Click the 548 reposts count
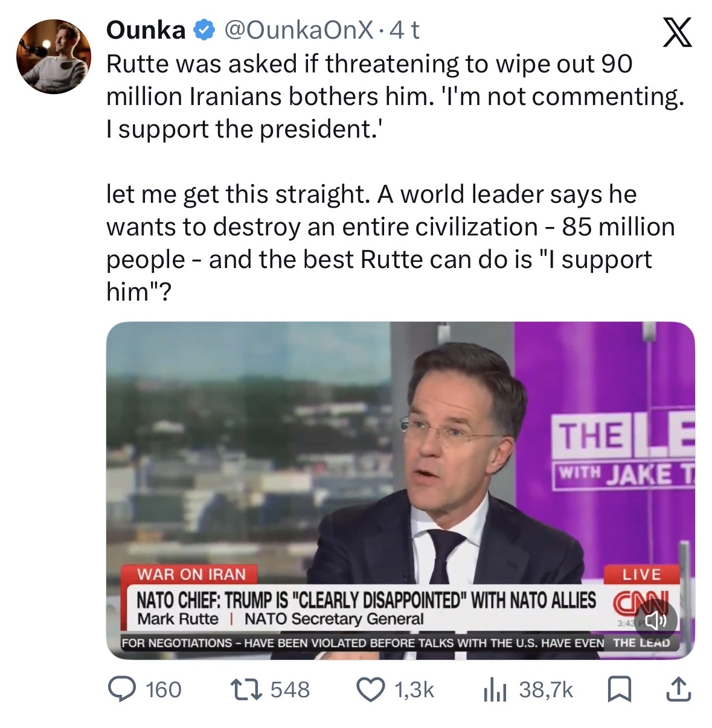 click(x=290, y=689)
